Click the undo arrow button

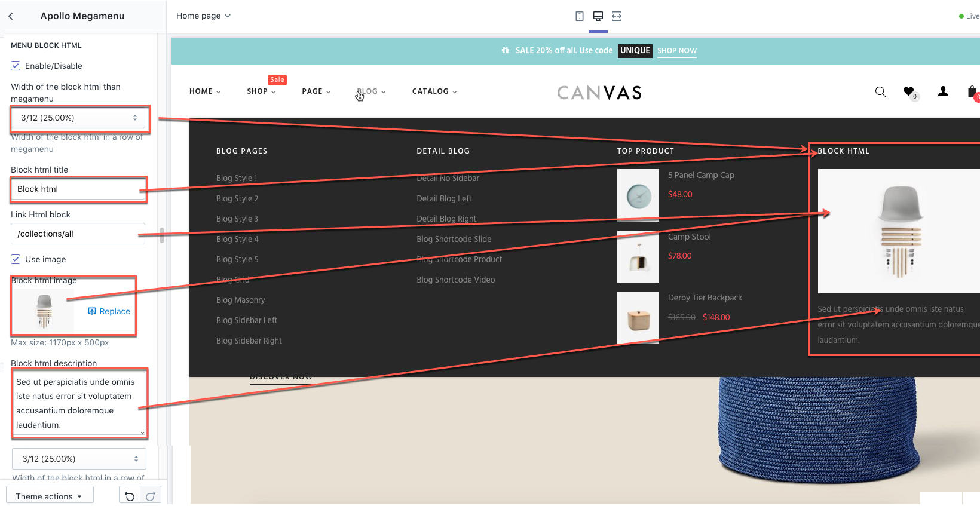130,496
